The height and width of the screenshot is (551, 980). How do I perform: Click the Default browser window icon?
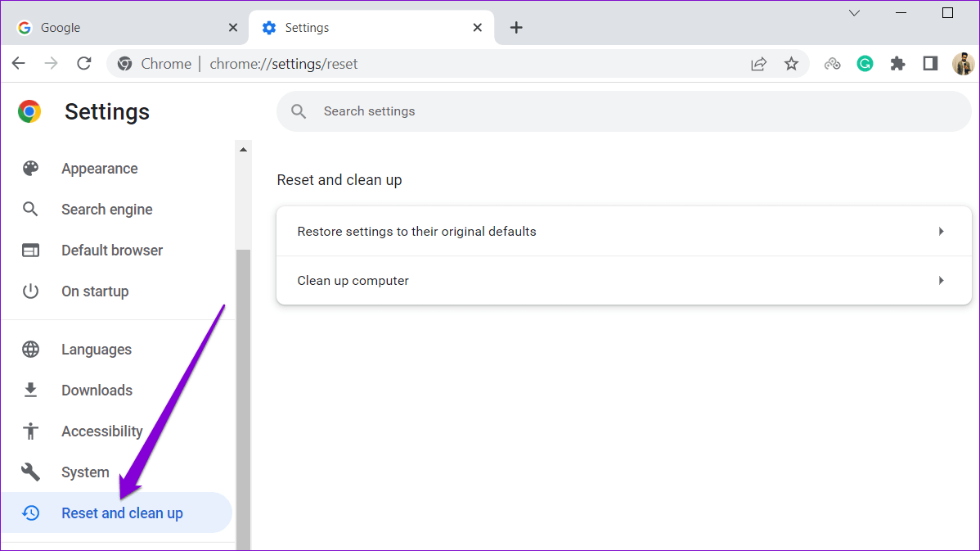click(x=30, y=251)
